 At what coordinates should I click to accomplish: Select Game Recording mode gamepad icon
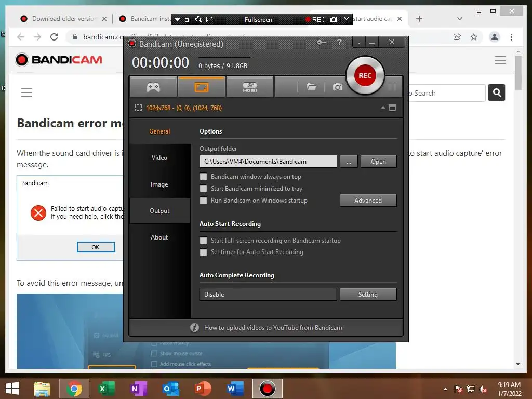[x=153, y=87]
